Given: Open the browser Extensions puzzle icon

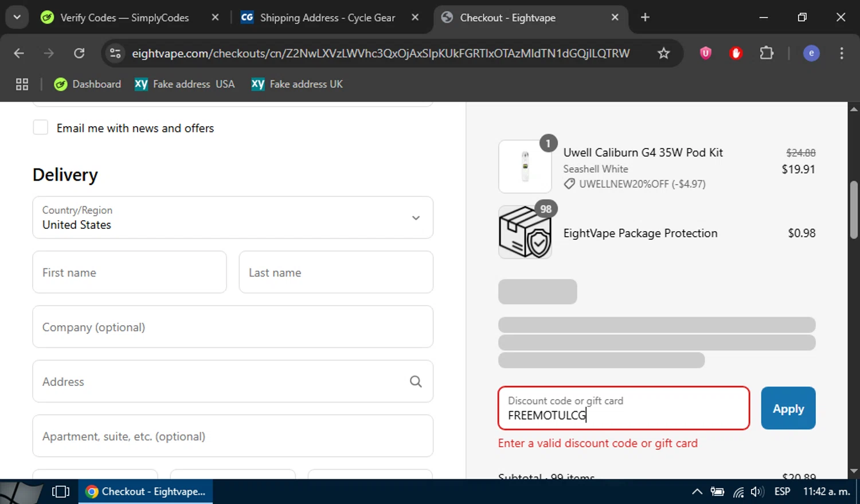Looking at the screenshot, I should point(767,53).
